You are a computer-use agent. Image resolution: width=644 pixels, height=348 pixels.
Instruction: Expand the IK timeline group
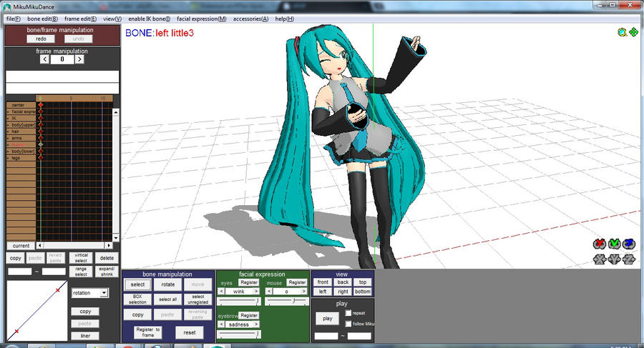point(8,118)
